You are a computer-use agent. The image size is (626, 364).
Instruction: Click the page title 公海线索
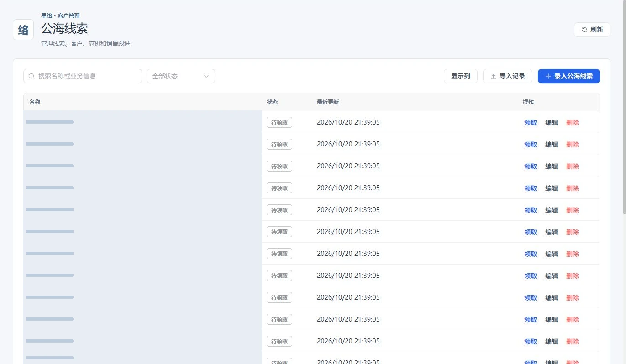pos(64,29)
